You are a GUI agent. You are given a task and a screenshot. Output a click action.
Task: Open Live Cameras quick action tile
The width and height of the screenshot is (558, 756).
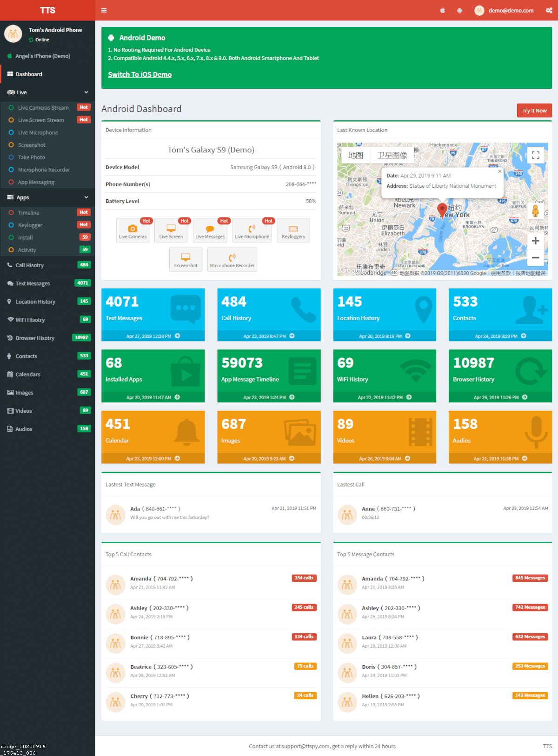tap(133, 230)
